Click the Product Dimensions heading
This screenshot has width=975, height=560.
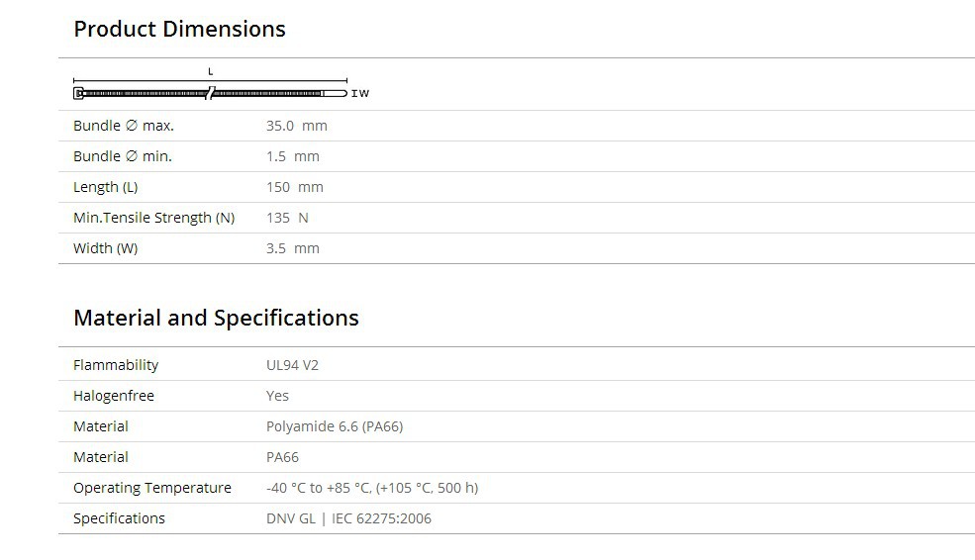point(179,29)
